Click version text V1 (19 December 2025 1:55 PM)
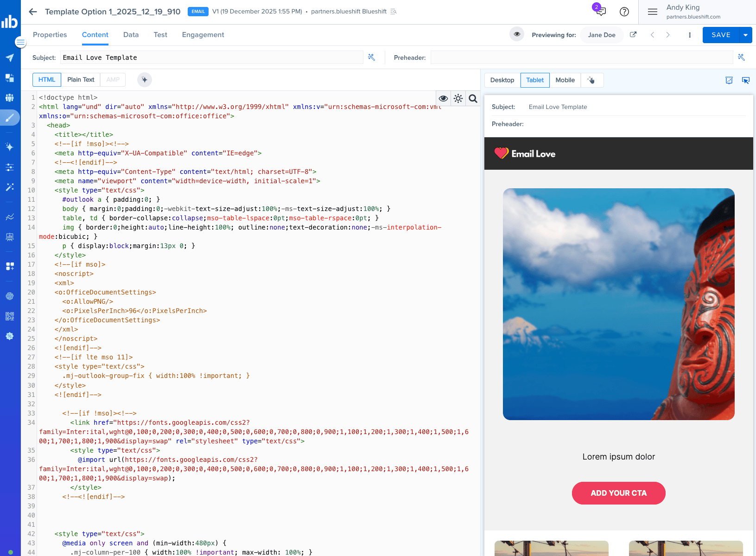The height and width of the screenshot is (556, 756). 257,12
